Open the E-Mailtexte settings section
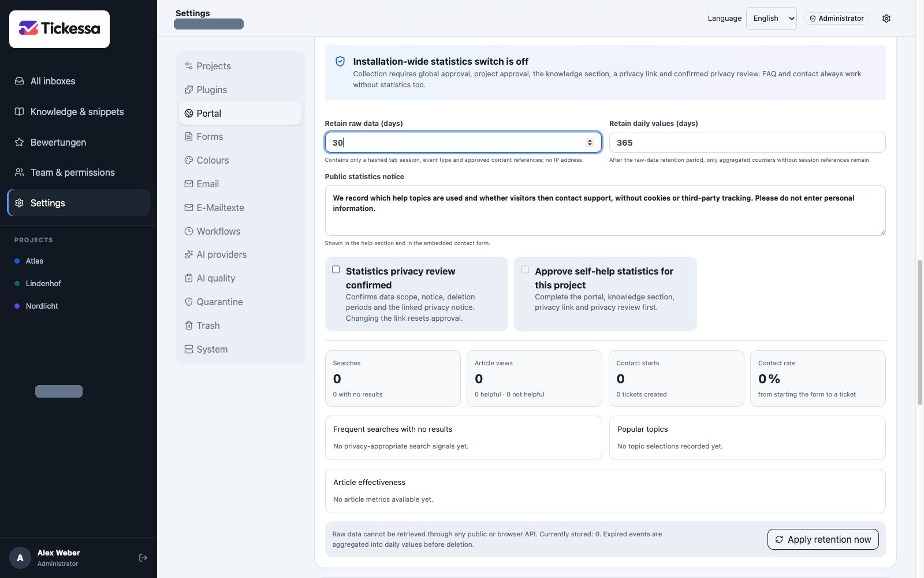Screen dimensions: 924x578 point(240,208)
